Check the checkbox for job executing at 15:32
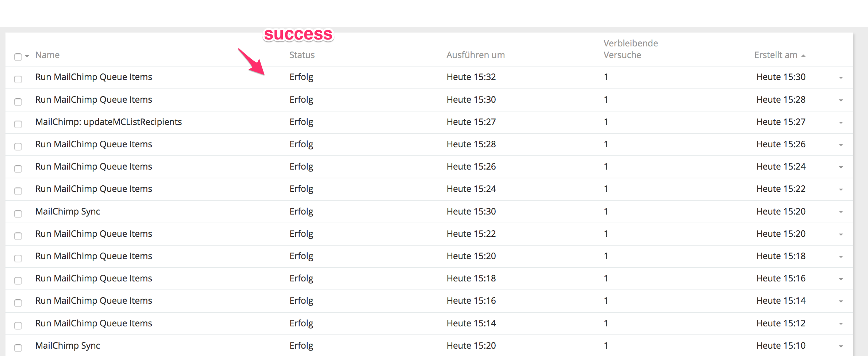This screenshot has height=356, width=868. [x=18, y=79]
